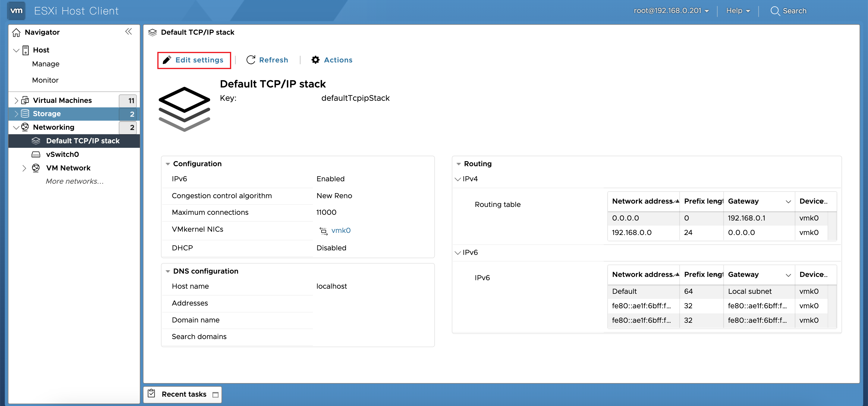This screenshot has height=406, width=868.
Task: Click the Recent tasks panel header
Action: (182, 394)
